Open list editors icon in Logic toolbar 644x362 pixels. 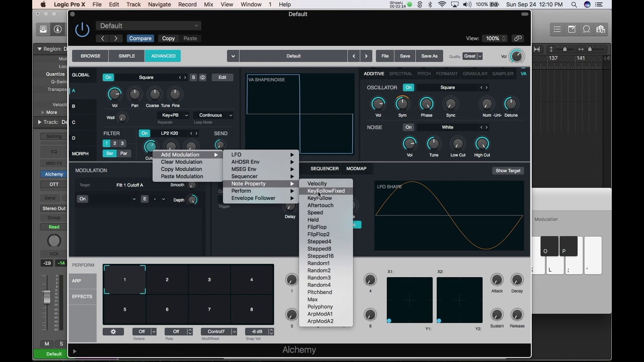pyautogui.click(x=557, y=29)
